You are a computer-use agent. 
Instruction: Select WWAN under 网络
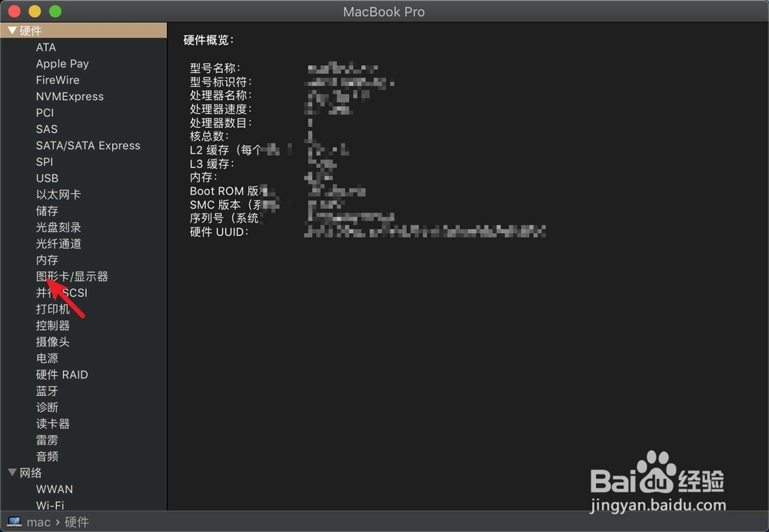point(55,489)
